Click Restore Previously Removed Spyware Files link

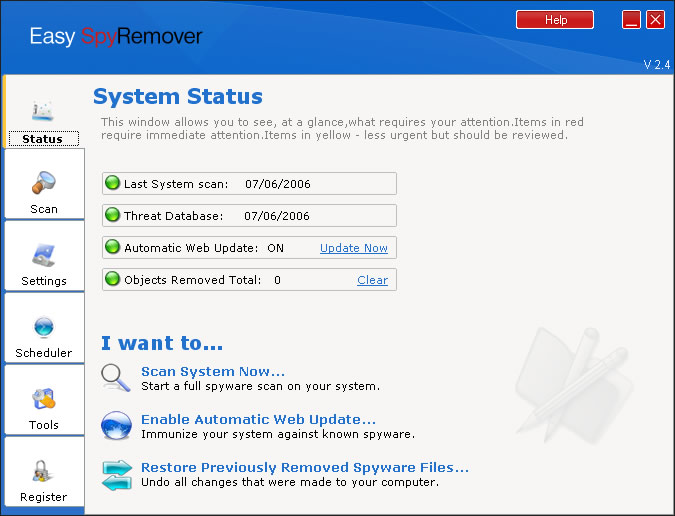305,467
